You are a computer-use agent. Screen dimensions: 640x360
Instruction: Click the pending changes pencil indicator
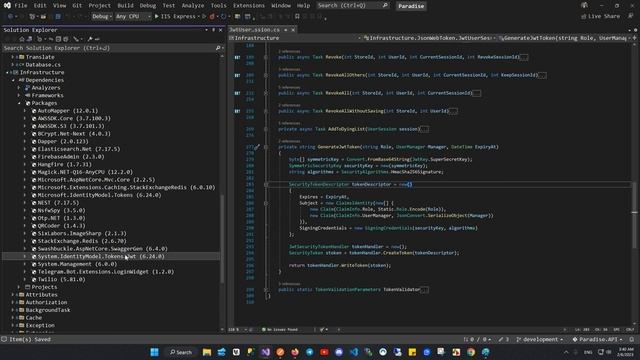click(x=504, y=339)
